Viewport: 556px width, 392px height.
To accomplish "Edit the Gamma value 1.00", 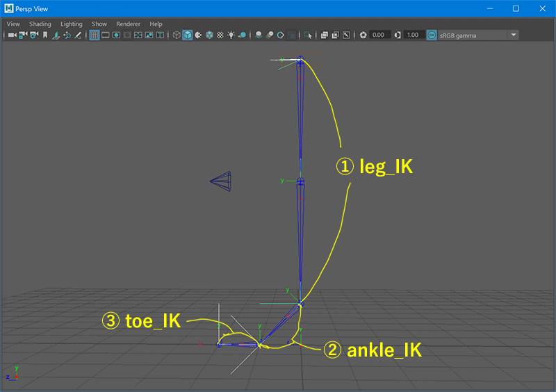I will pos(413,35).
